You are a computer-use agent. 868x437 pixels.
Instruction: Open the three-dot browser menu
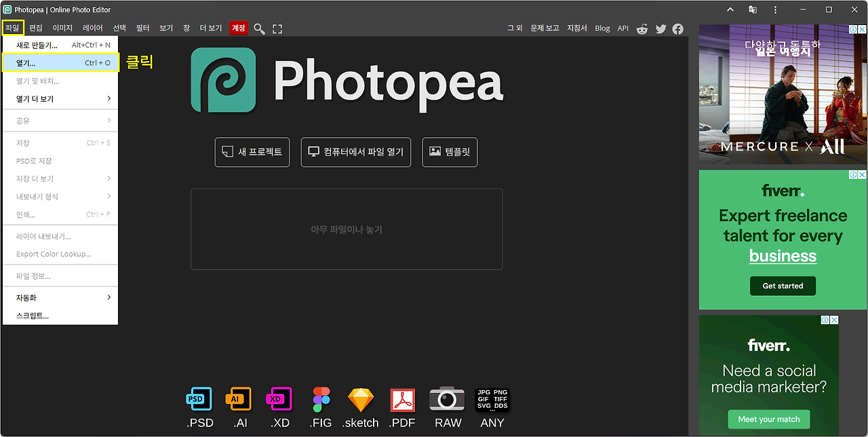(x=776, y=9)
